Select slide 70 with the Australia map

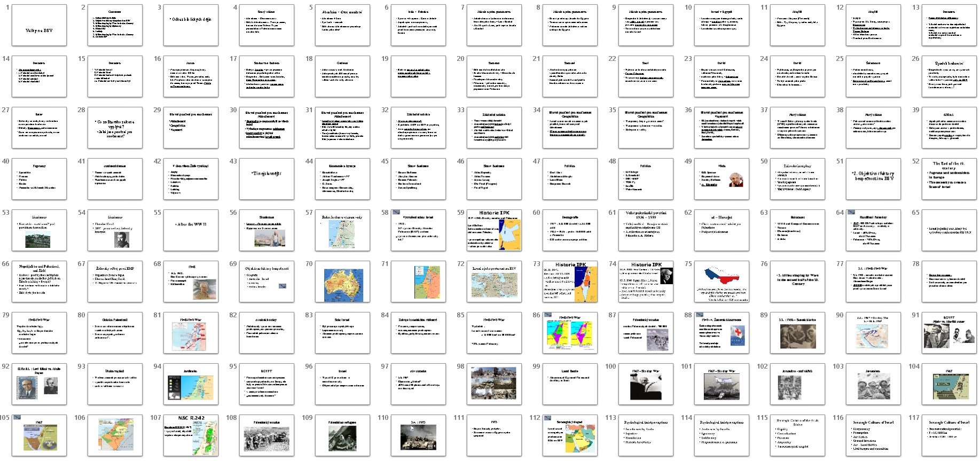342,282
